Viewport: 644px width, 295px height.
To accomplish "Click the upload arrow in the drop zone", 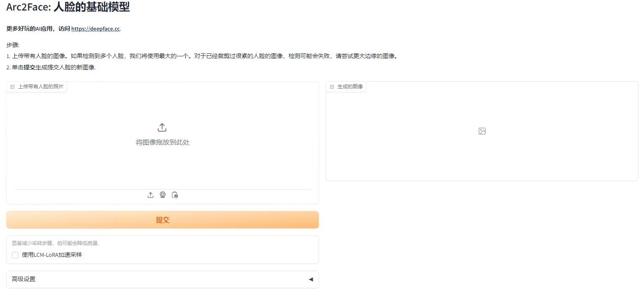I will click(x=162, y=126).
